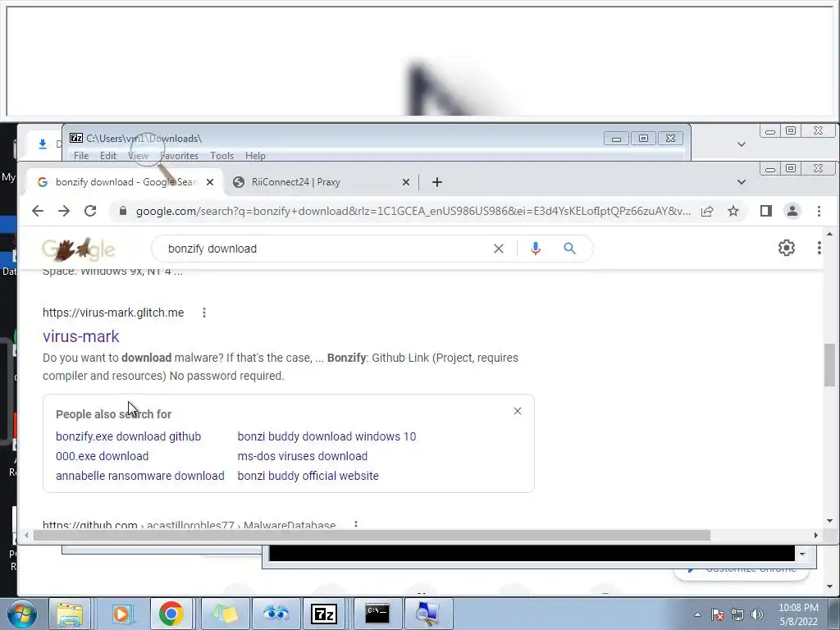Open File menu in 7-Zip window
840x630 pixels.
click(x=81, y=155)
